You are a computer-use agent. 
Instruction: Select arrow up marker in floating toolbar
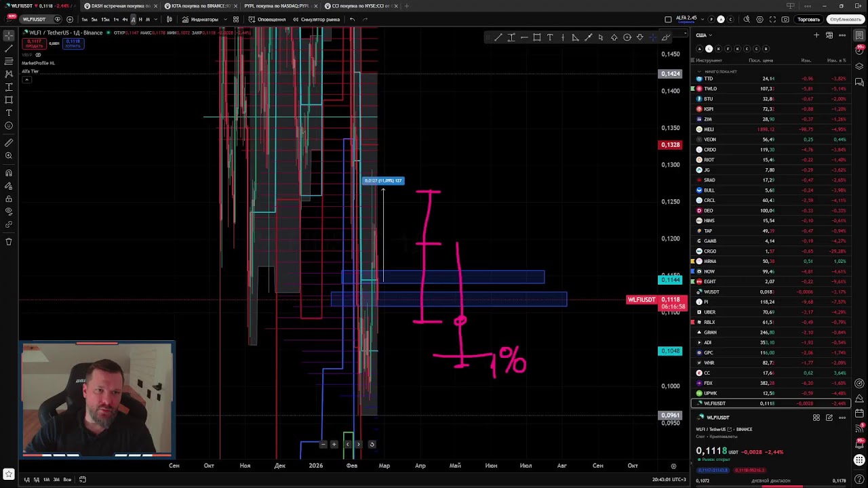(614, 37)
